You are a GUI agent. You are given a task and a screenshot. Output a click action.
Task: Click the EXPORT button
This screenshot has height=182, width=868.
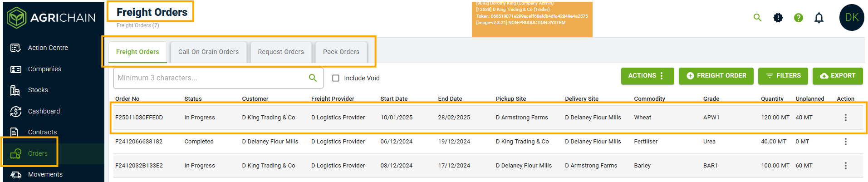[838, 76]
